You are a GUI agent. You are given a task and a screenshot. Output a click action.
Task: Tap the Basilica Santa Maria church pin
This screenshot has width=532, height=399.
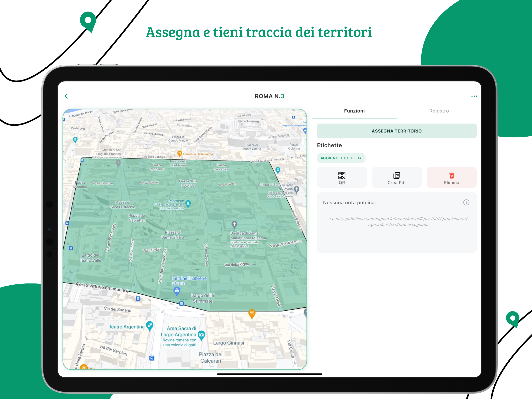click(x=234, y=224)
